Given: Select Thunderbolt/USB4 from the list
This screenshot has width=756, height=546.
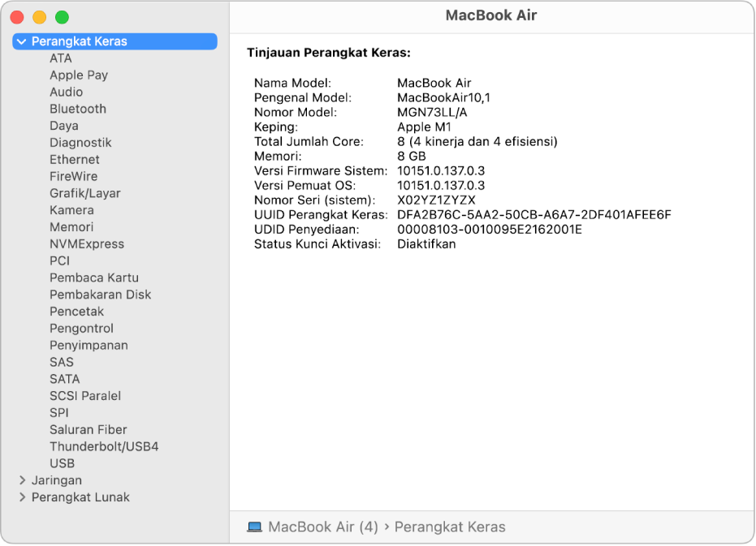Looking at the screenshot, I should [x=104, y=447].
